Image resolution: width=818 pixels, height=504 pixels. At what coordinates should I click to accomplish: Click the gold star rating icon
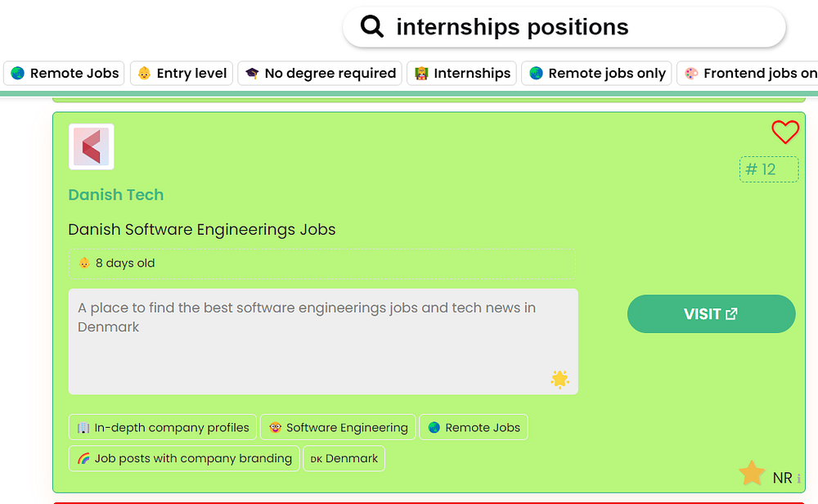point(752,473)
